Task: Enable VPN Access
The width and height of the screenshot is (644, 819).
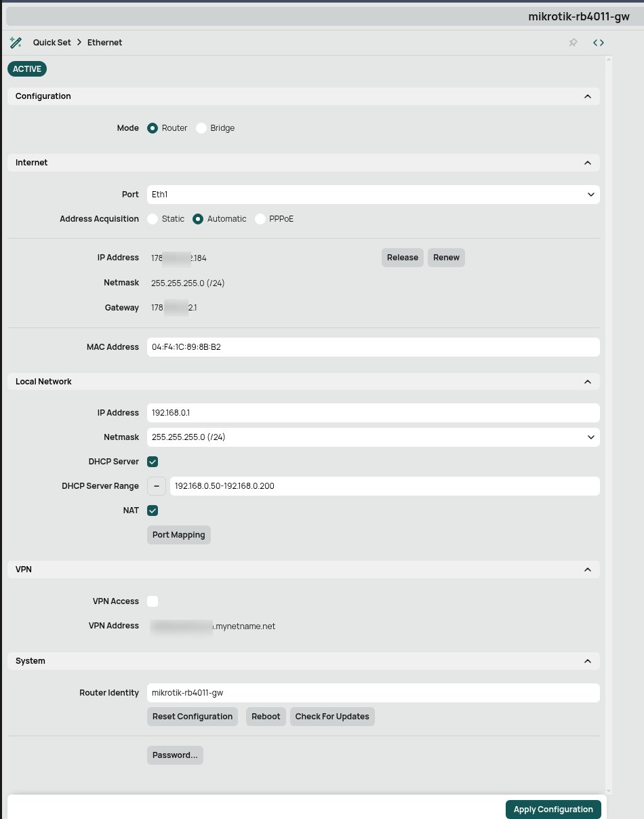Action: 153,601
